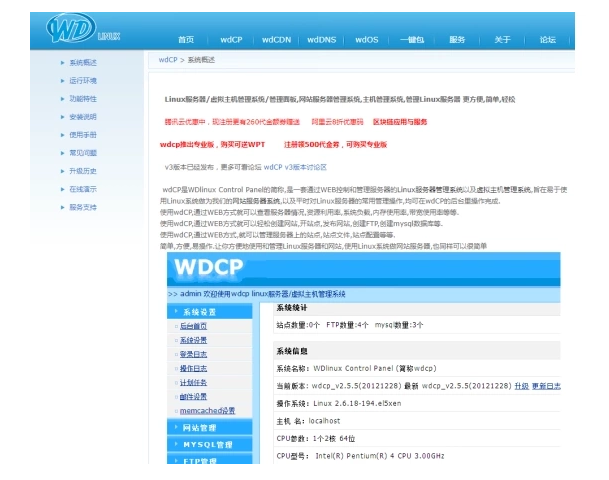Open the 首页 nav item
This screenshot has height=480, width=609.
[186, 40]
